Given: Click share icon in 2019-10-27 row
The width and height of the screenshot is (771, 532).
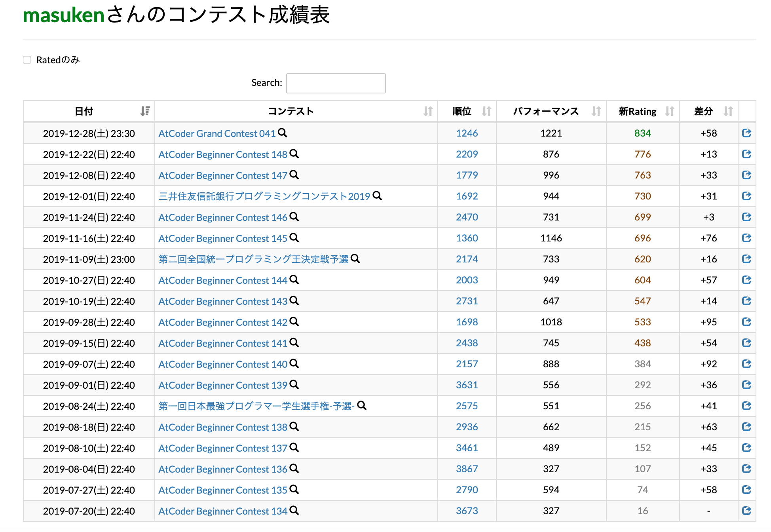Looking at the screenshot, I should [747, 280].
